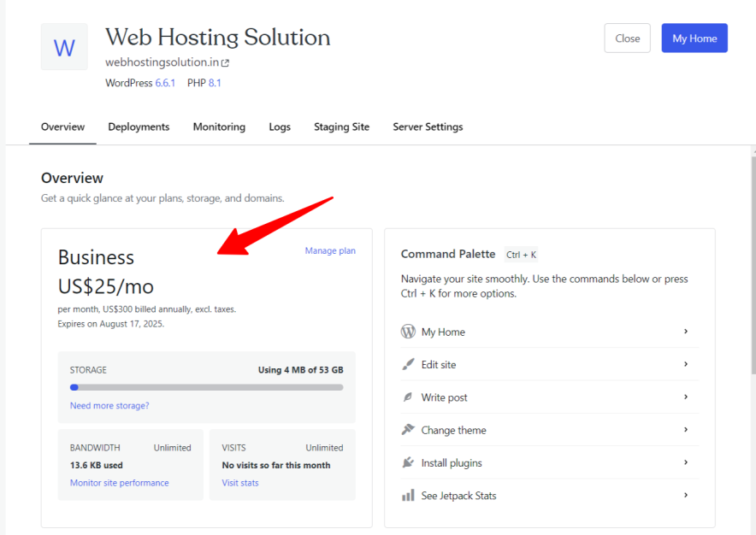Image resolution: width=756 pixels, height=535 pixels.
Task: Open webhostingsolution.in via the external link icon
Action: [225, 62]
